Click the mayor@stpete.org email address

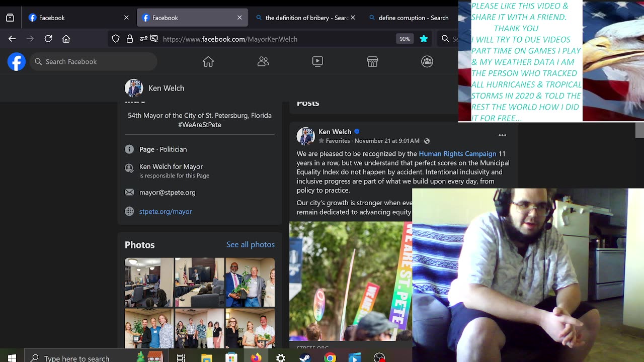(167, 192)
